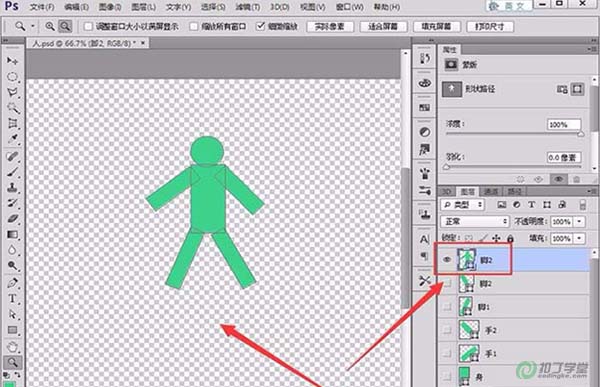Select the Pen tool
The width and height of the screenshot is (600, 387).
click(x=12, y=283)
